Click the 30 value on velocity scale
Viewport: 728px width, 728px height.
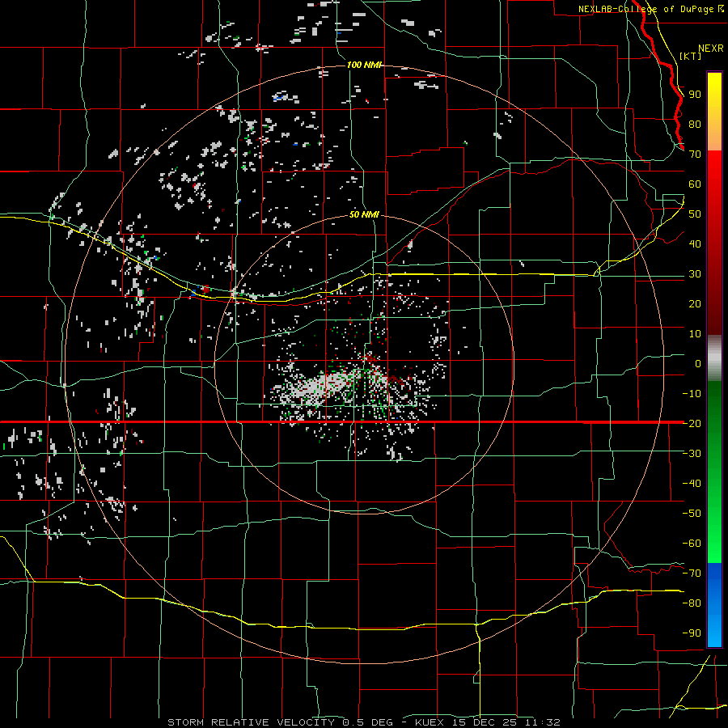pos(695,274)
